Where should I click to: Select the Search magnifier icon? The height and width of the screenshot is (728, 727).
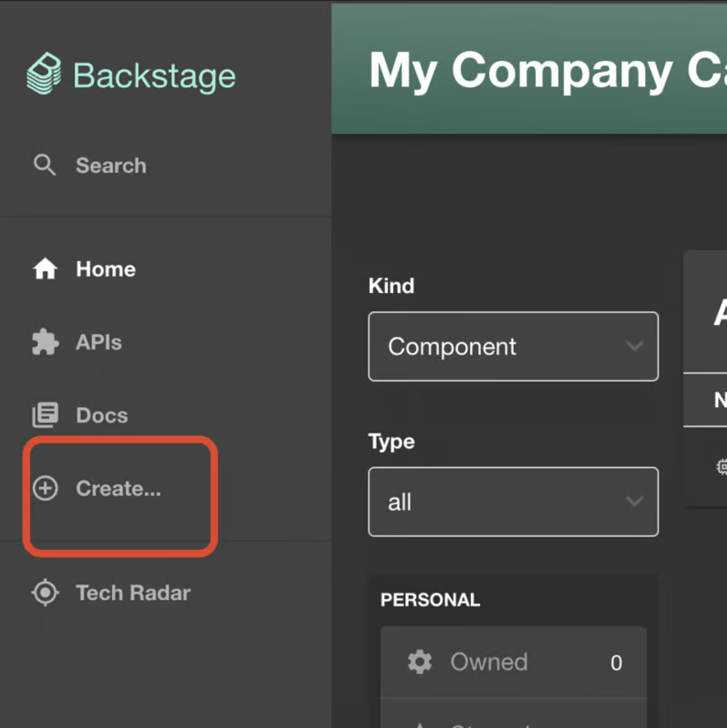click(x=44, y=165)
